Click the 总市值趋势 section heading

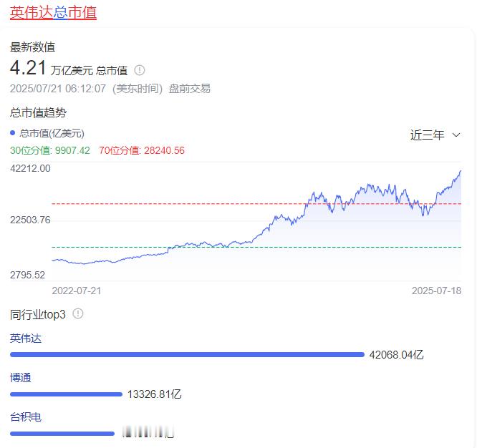click(38, 113)
